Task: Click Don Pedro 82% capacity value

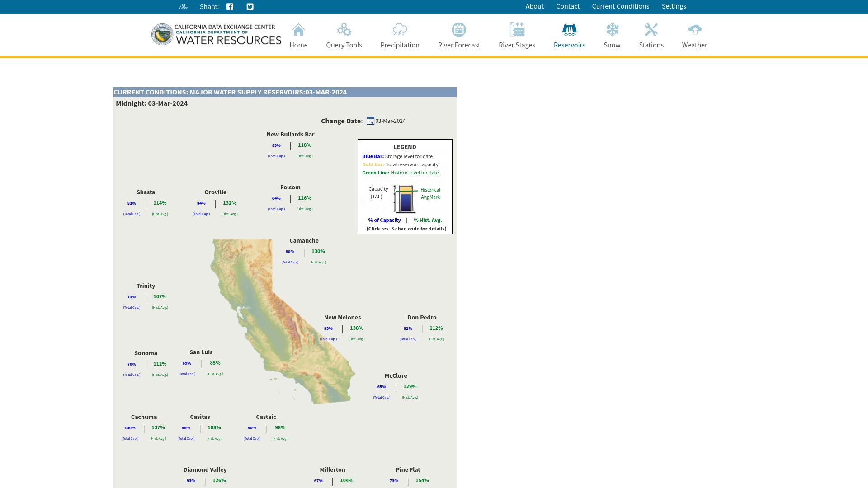Action: (x=408, y=329)
